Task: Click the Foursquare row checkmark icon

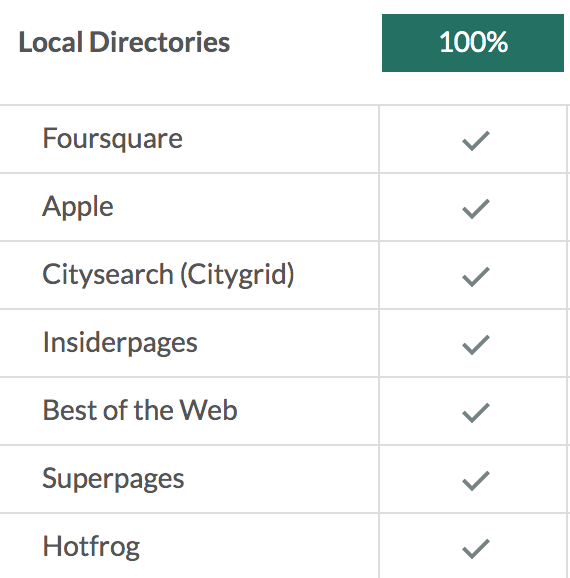Action: pos(476,141)
